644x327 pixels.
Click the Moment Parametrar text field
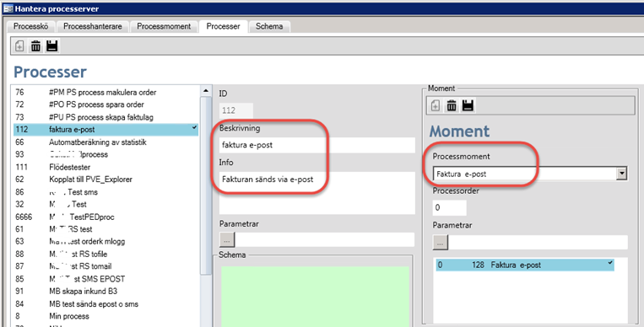[x=538, y=243]
